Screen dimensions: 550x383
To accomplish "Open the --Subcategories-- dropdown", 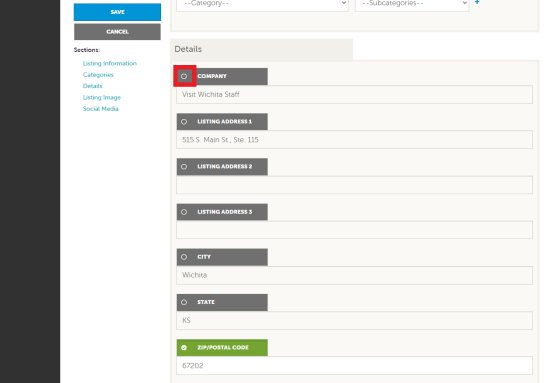I will [x=412, y=5].
